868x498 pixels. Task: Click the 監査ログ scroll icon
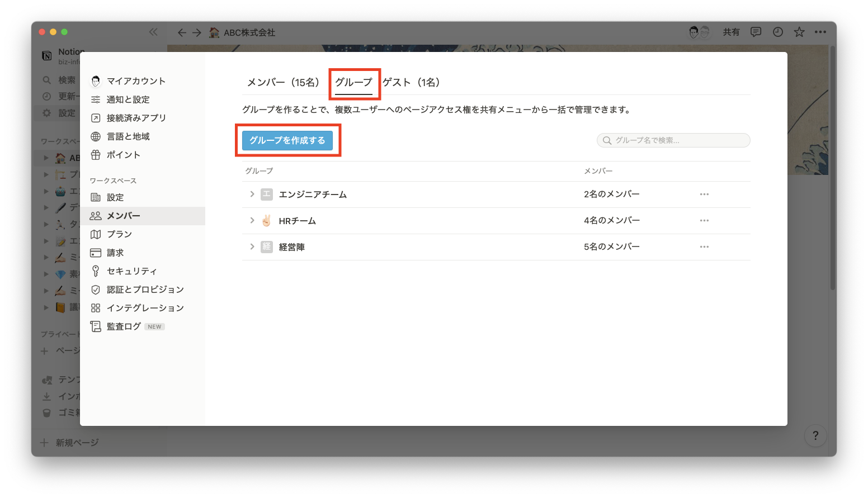coord(96,326)
